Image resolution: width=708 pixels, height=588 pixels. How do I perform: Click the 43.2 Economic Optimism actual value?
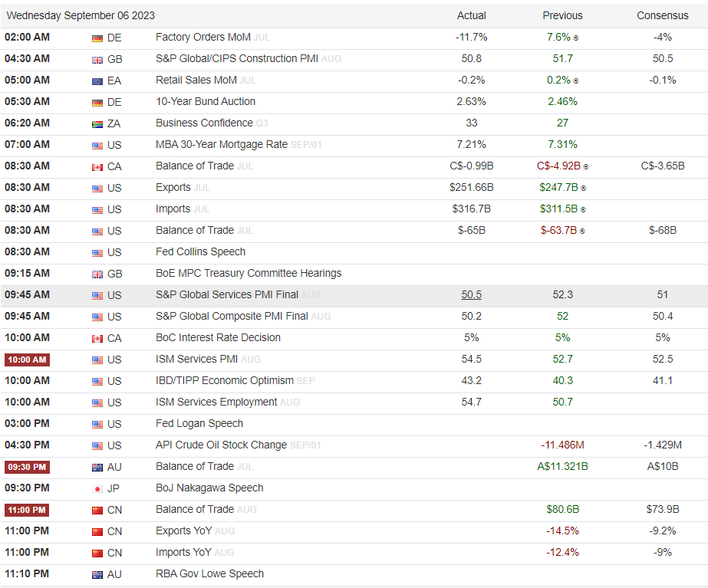472,380
